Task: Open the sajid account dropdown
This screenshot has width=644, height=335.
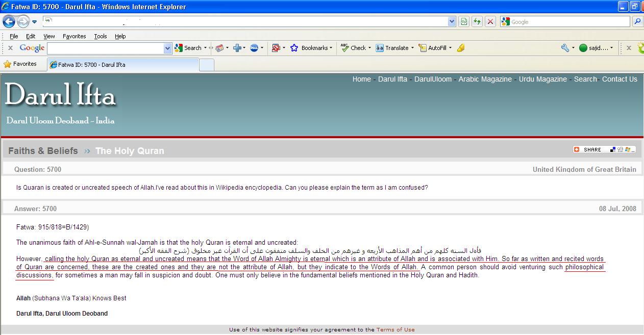Action: tap(611, 48)
